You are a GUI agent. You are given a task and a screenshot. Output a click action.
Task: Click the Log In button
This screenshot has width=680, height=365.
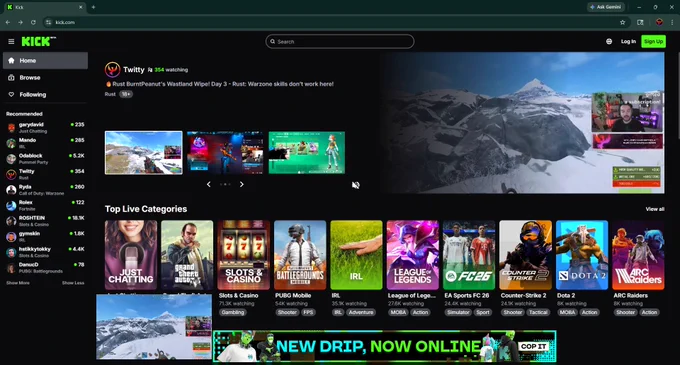628,42
